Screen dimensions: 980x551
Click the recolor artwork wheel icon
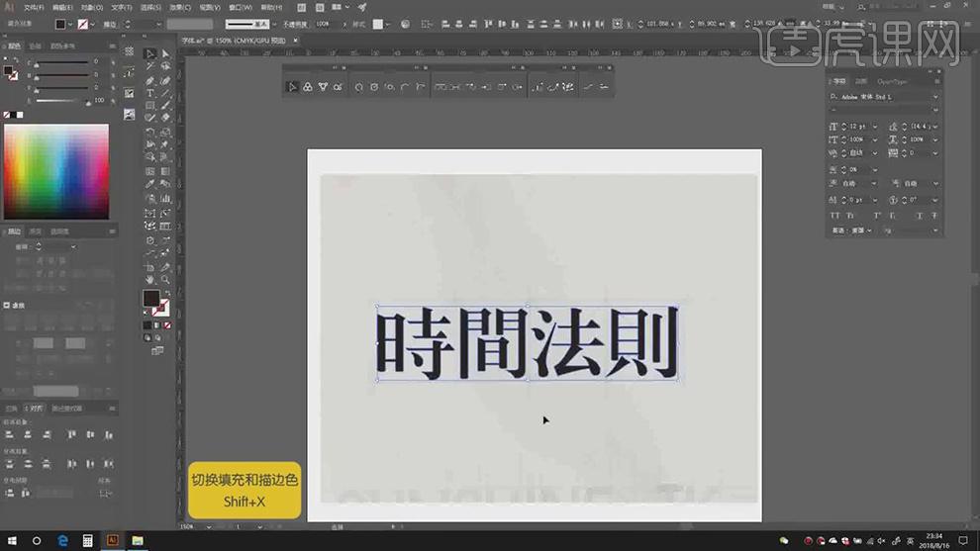pyautogui.click(x=405, y=24)
